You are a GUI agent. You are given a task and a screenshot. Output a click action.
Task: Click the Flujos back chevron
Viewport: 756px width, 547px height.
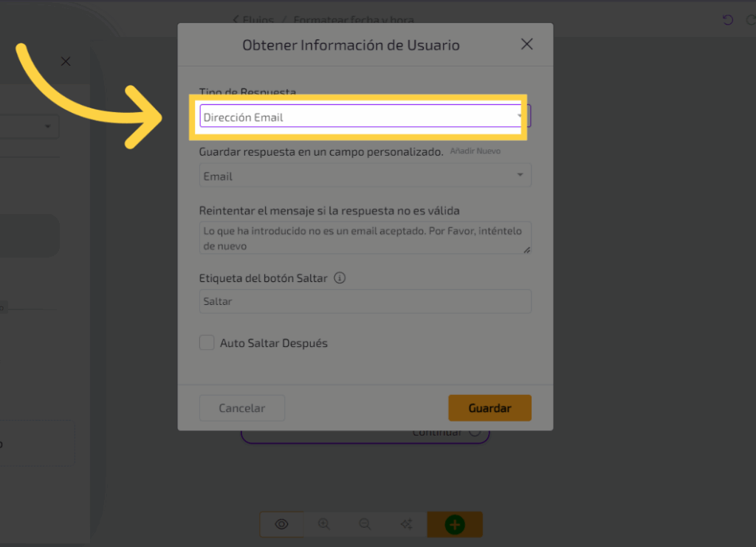(x=236, y=20)
